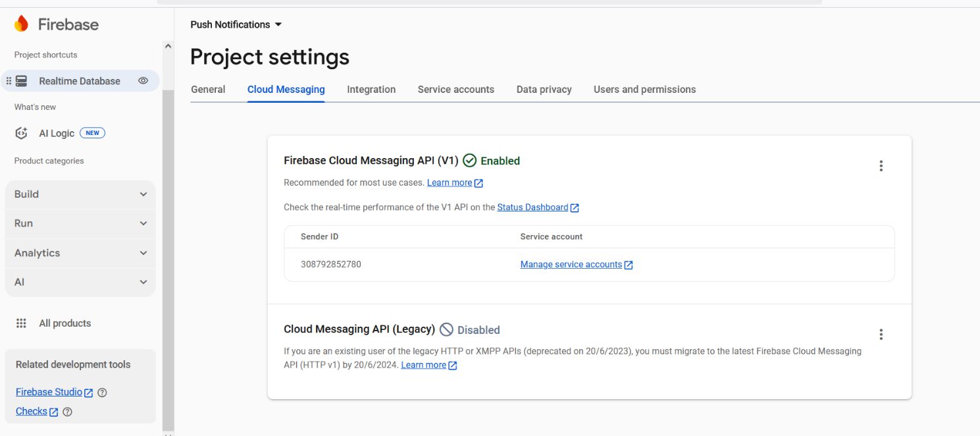Click the Related development tools heading
This screenshot has height=436, width=980.
coord(73,364)
